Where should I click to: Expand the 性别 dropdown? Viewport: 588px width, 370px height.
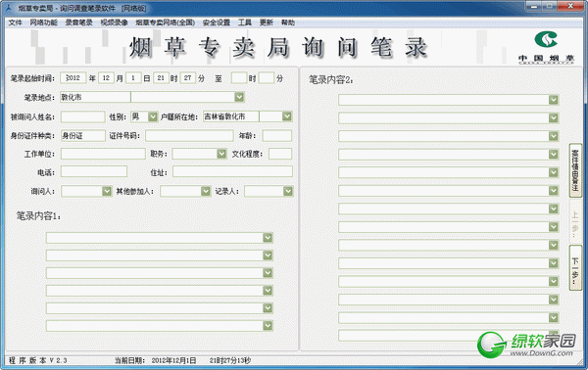point(153,116)
